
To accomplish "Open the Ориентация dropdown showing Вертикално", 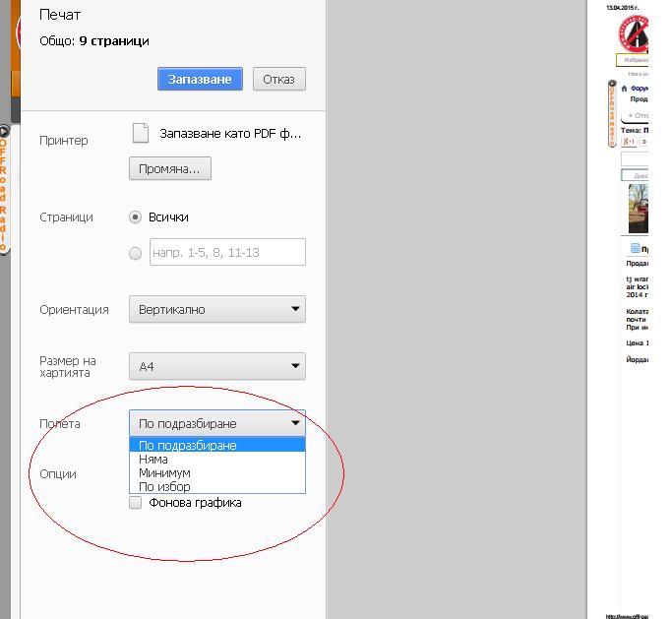I will click(x=216, y=309).
